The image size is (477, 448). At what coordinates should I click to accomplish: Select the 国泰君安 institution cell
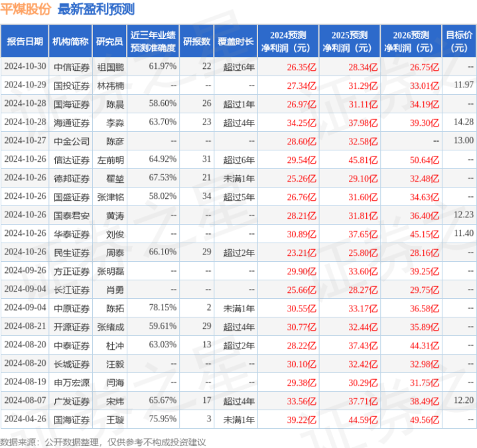tap(72, 215)
